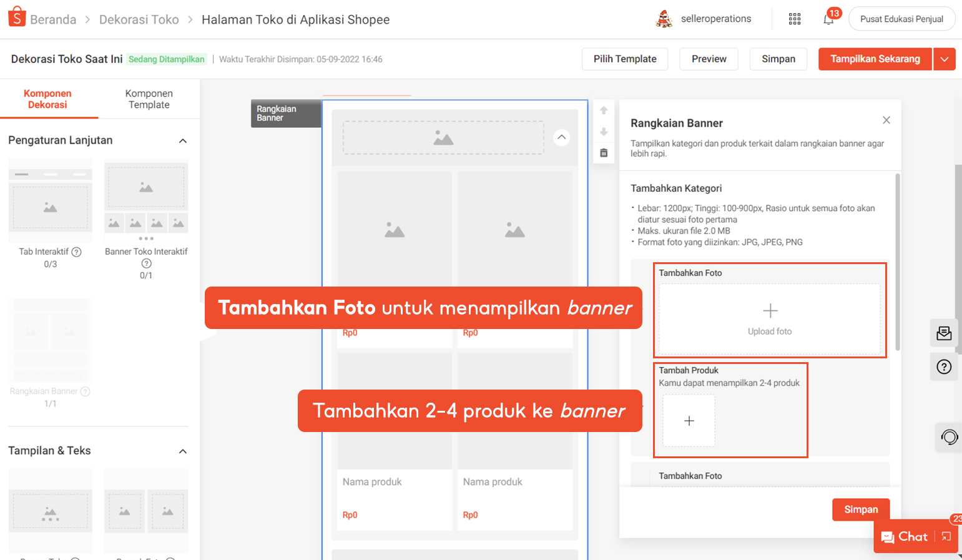The image size is (962, 560).
Task: Expand the Tampilkan Sekarang dropdown arrow
Action: [x=945, y=59]
